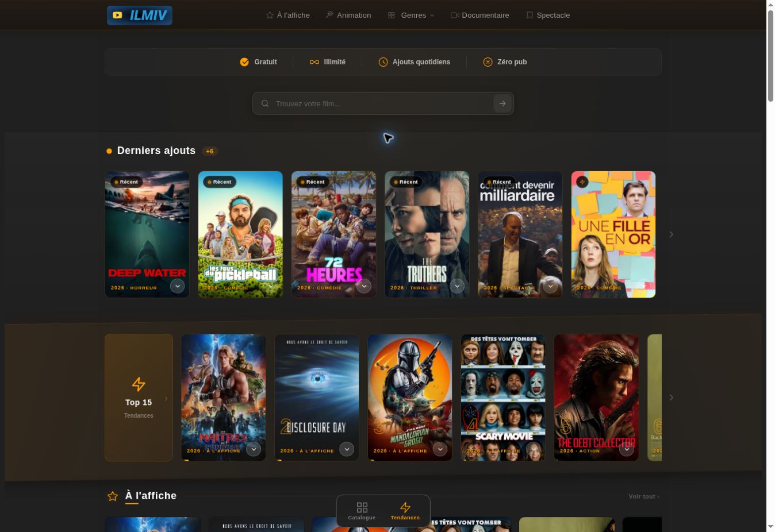Click the Zéro pub icon
This screenshot has height=532, width=775.
coord(488,62)
